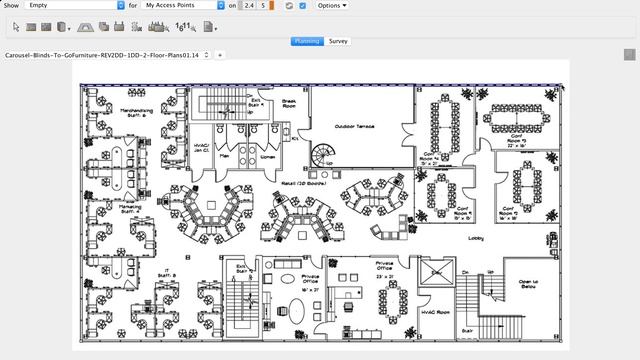Select the simulated access point tool

click(119, 27)
